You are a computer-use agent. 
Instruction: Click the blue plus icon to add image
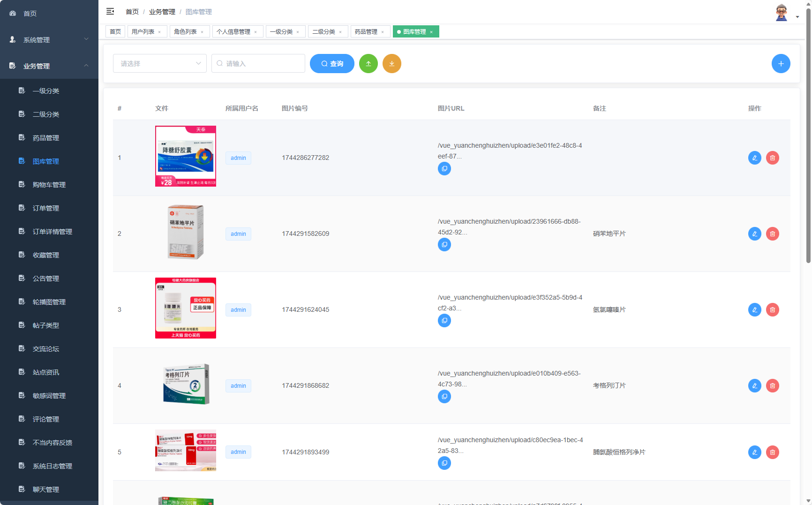(781, 63)
